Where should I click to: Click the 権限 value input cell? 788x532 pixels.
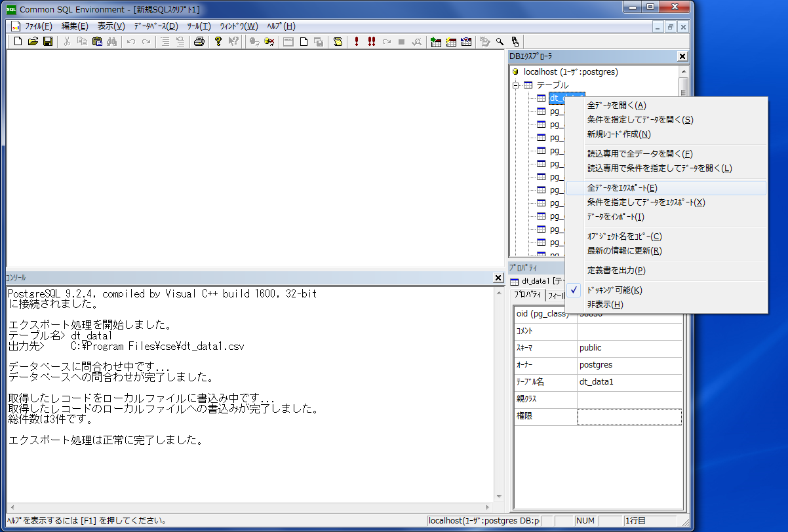tap(629, 417)
